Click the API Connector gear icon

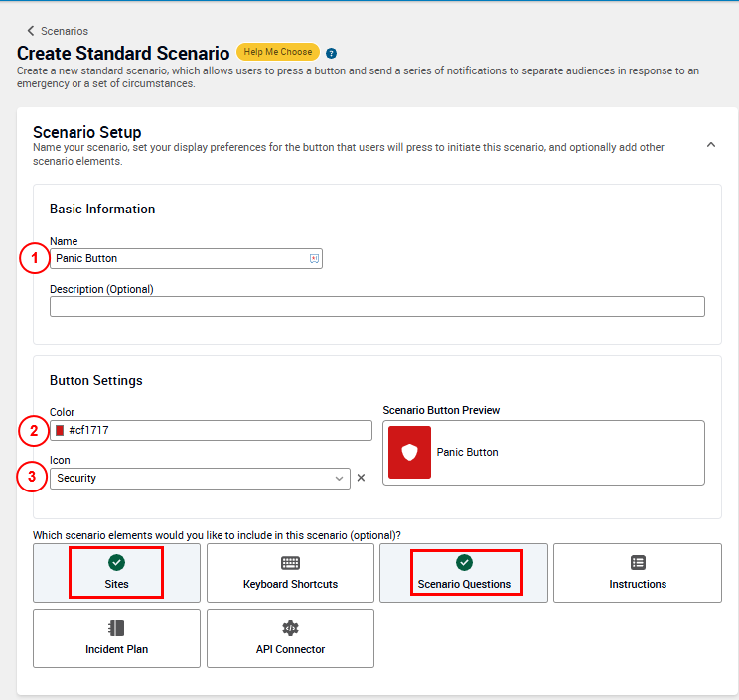[290, 629]
